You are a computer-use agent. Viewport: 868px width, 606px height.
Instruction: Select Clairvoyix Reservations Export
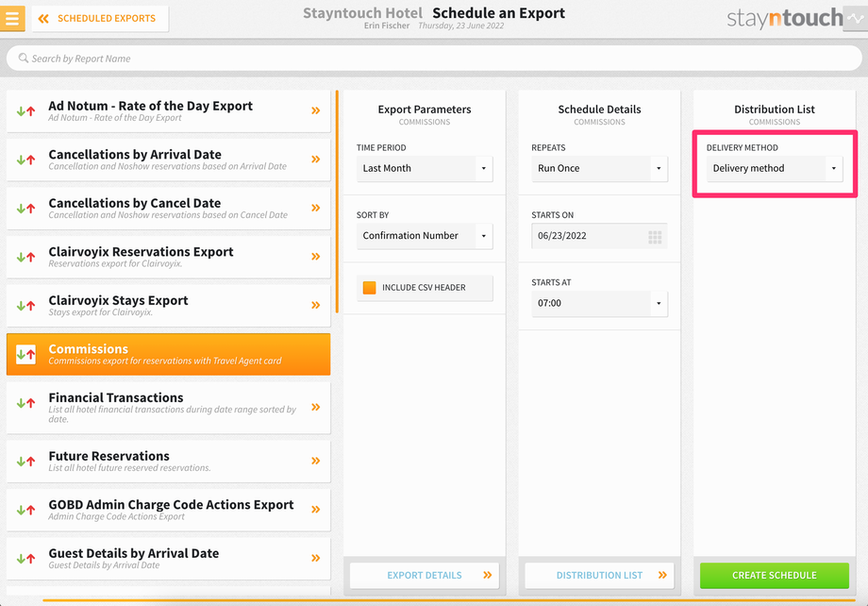168,257
